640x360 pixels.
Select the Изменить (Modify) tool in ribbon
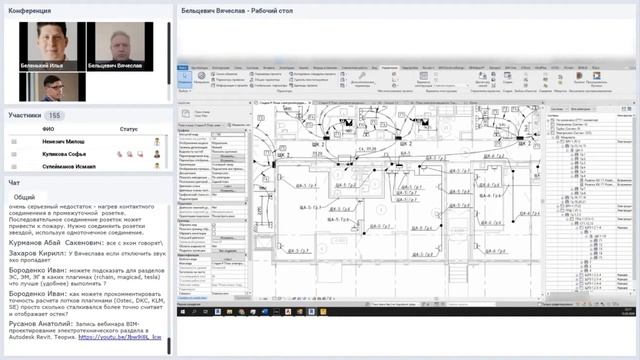[184, 79]
